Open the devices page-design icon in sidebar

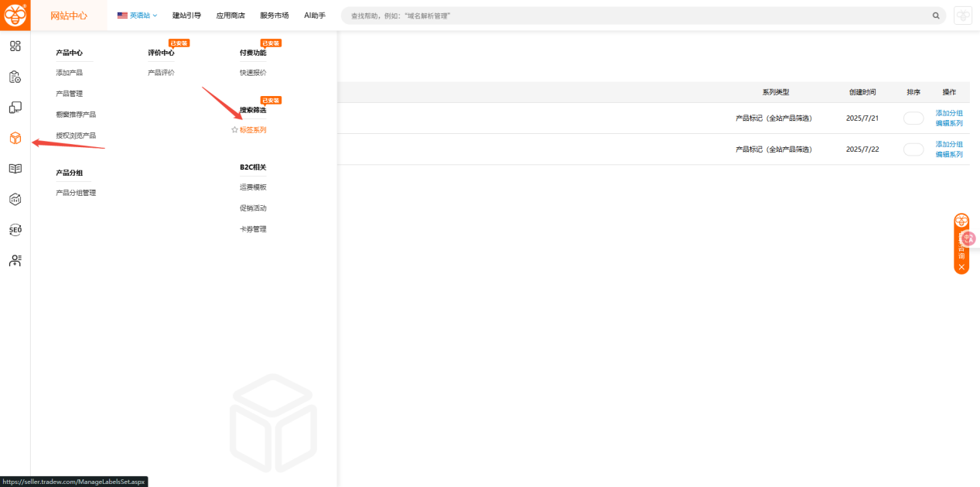(x=15, y=107)
